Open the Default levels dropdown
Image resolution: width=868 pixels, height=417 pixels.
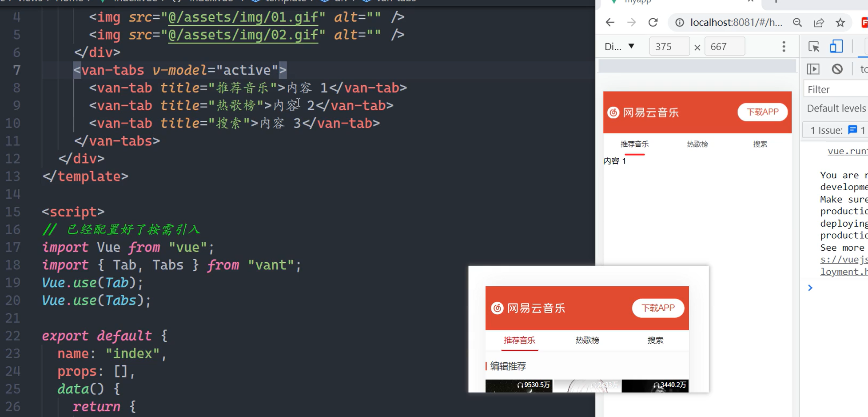(x=836, y=108)
